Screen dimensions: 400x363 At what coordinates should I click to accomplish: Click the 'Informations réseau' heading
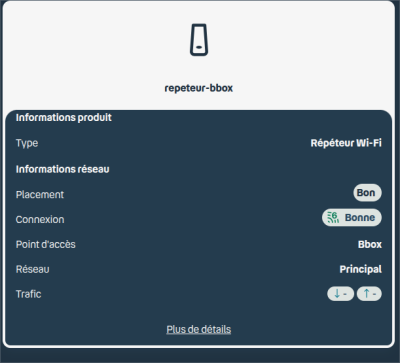(62, 169)
